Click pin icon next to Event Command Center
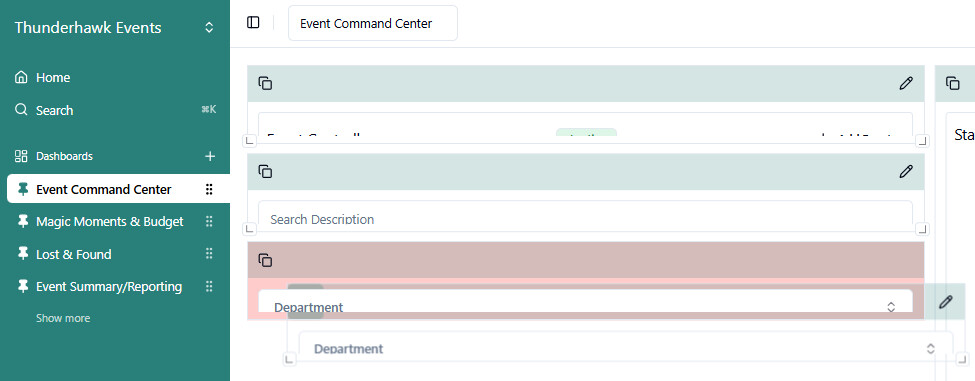This screenshot has height=381, width=975. click(x=23, y=190)
